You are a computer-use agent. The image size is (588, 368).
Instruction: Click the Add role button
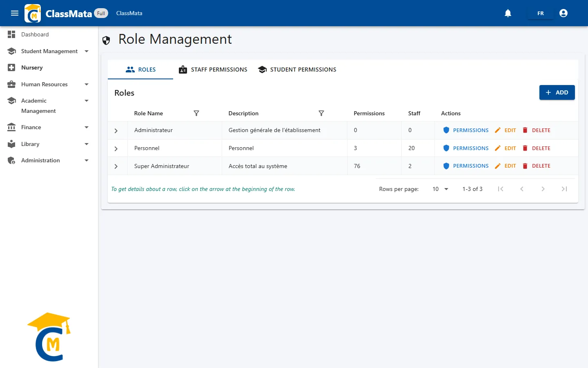(557, 92)
